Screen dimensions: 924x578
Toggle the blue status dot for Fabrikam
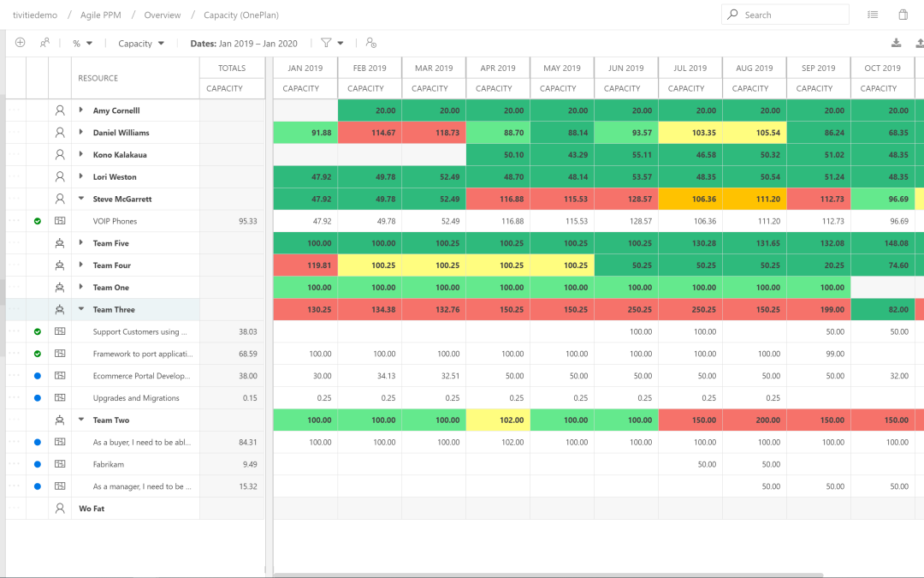(x=36, y=464)
